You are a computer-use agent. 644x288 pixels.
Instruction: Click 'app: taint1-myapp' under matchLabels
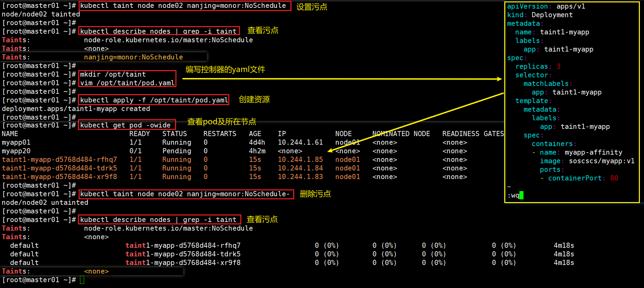click(567, 92)
